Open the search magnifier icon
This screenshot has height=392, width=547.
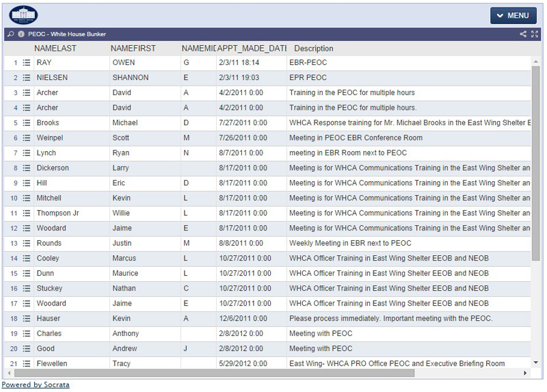pyautogui.click(x=11, y=34)
